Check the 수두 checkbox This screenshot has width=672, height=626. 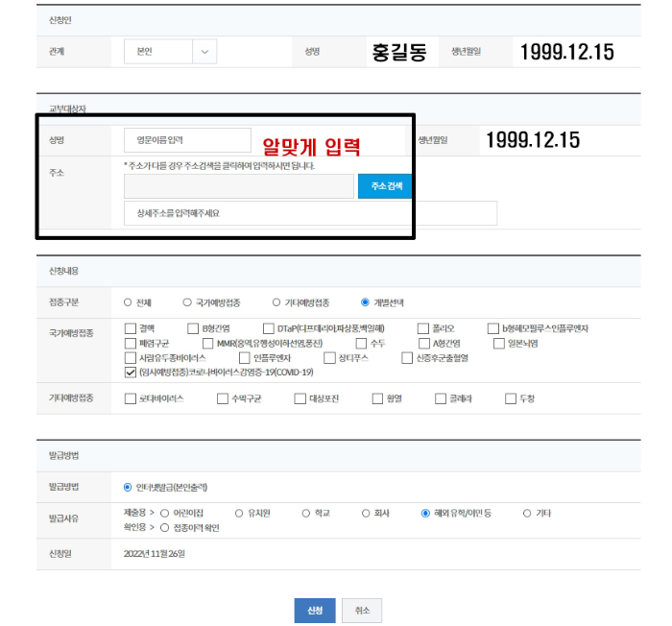pos(361,344)
